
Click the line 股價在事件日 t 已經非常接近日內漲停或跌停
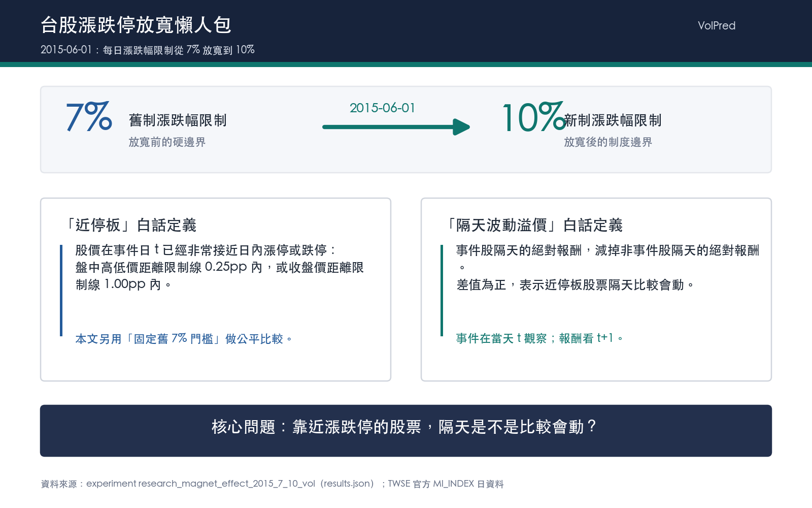(x=206, y=250)
